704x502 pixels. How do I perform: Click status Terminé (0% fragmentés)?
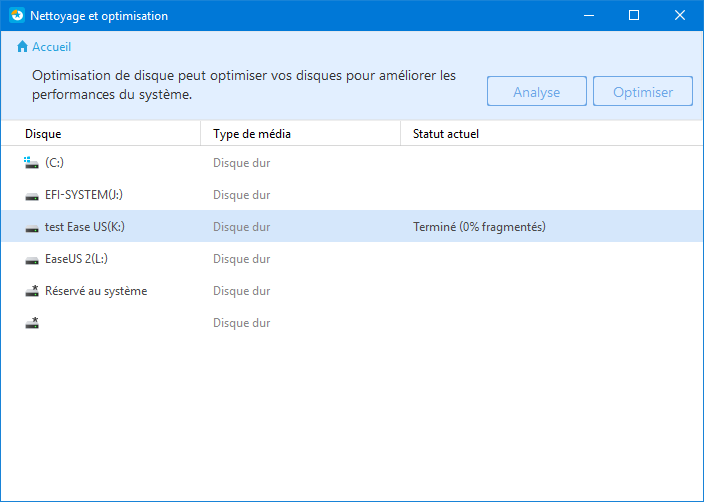pyautogui.click(x=479, y=227)
